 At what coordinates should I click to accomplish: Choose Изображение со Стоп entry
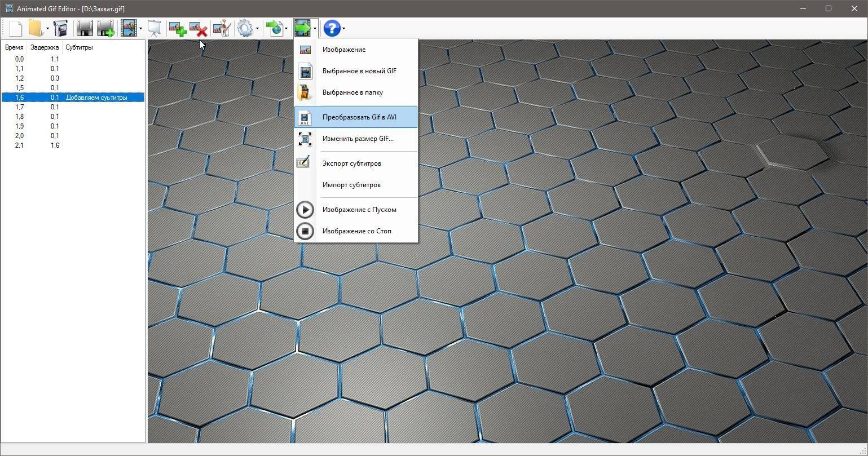[x=356, y=231]
